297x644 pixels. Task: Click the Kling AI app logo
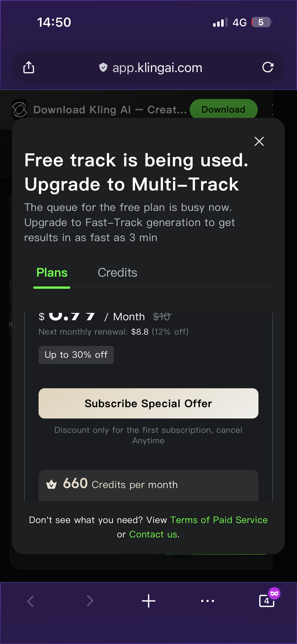20,110
